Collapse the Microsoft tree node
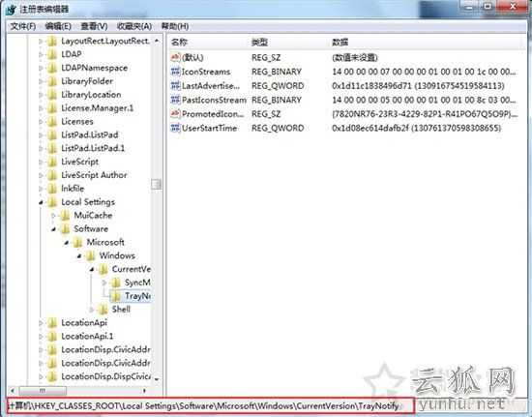Image resolution: width=532 pixels, height=417 pixels. pos(67,243)
